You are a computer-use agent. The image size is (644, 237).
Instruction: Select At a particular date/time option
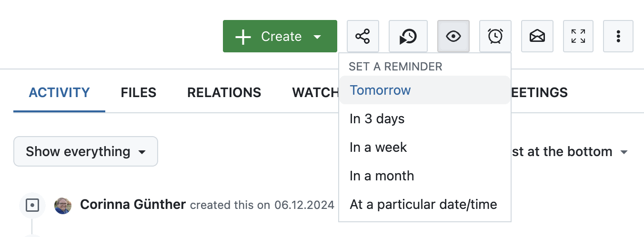point(423,205)
